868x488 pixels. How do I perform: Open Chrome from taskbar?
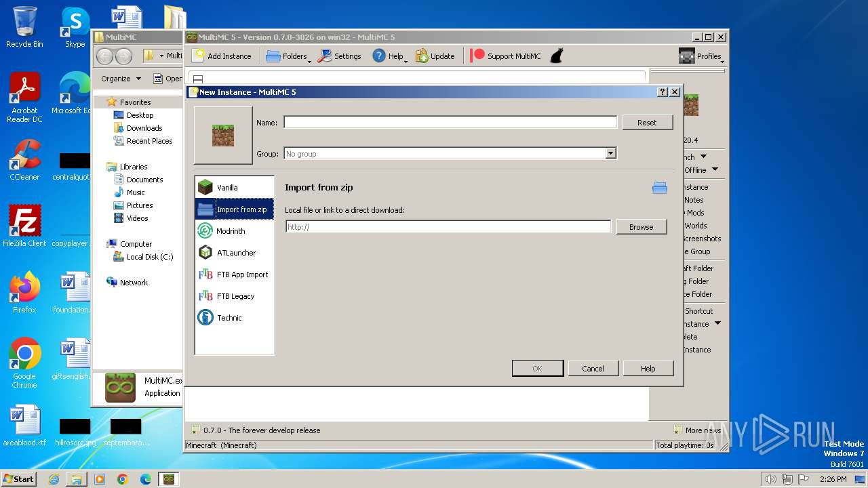click(x=123, y=479)
